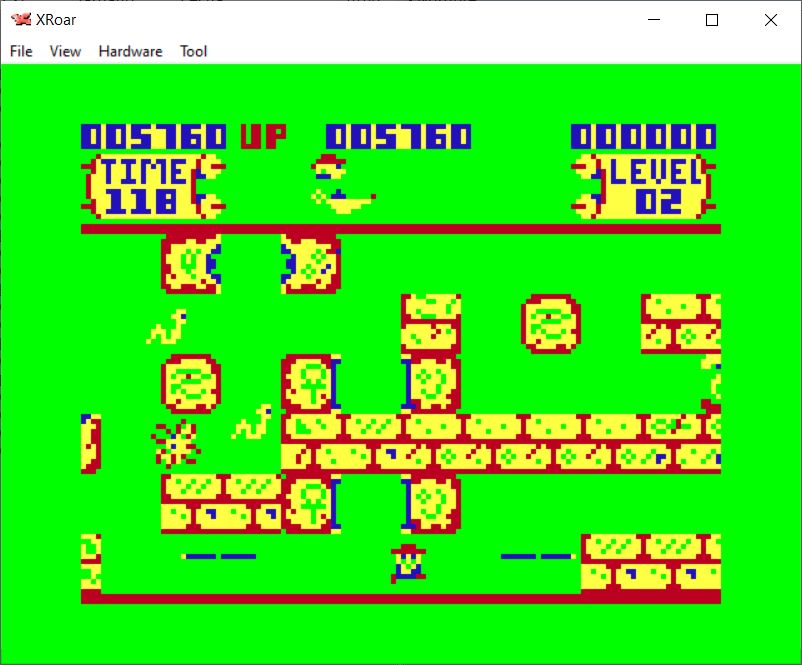Click the golden genie lamp sprite

coord(343,201)
